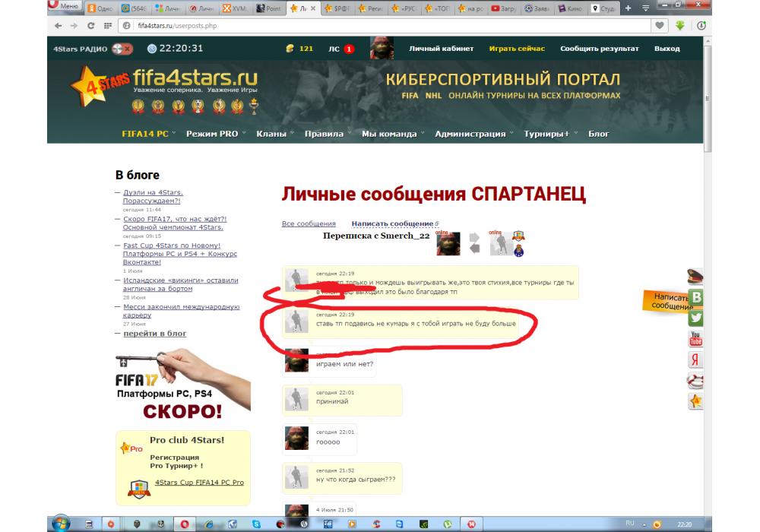
Task: Open the Блог menu item
Action: 599,134
